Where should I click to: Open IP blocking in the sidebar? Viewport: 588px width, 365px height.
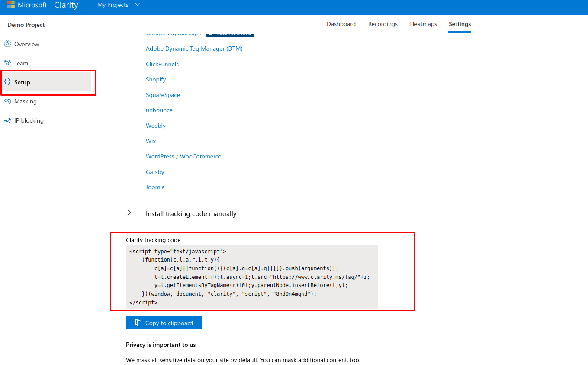coord(46,120)
